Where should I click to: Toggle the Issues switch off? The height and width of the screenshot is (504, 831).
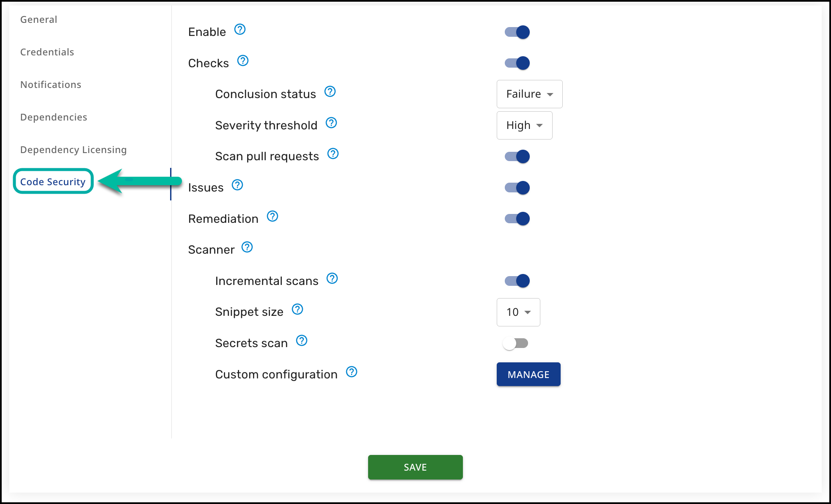(517, 188)
